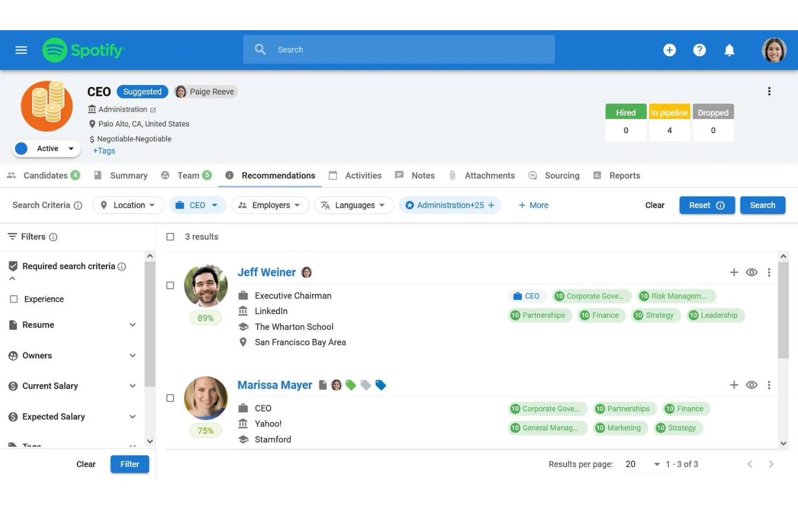Check the Experience checkbox
The height and width of the screenshot is (532, 798).
(x=14, y=299)
